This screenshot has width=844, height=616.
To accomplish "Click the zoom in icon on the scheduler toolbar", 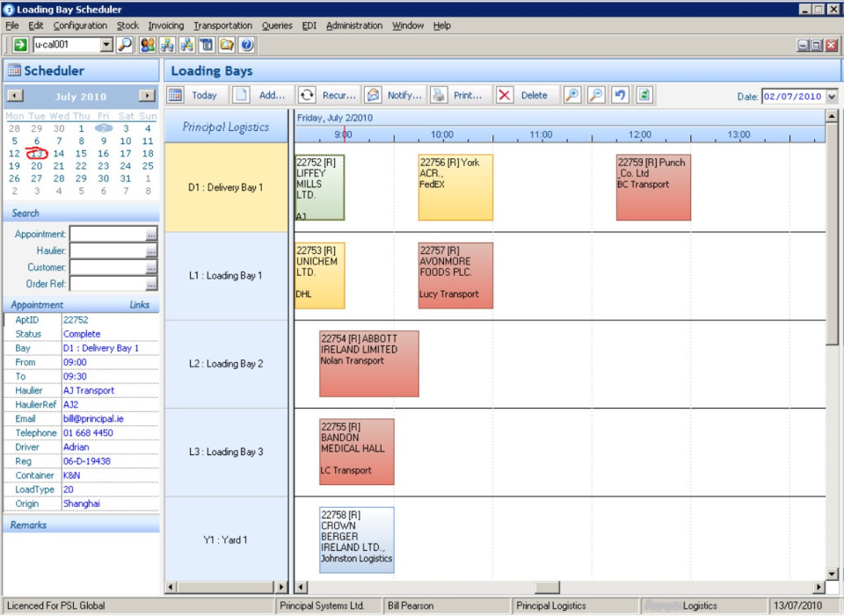I will (x=571, y=95).
